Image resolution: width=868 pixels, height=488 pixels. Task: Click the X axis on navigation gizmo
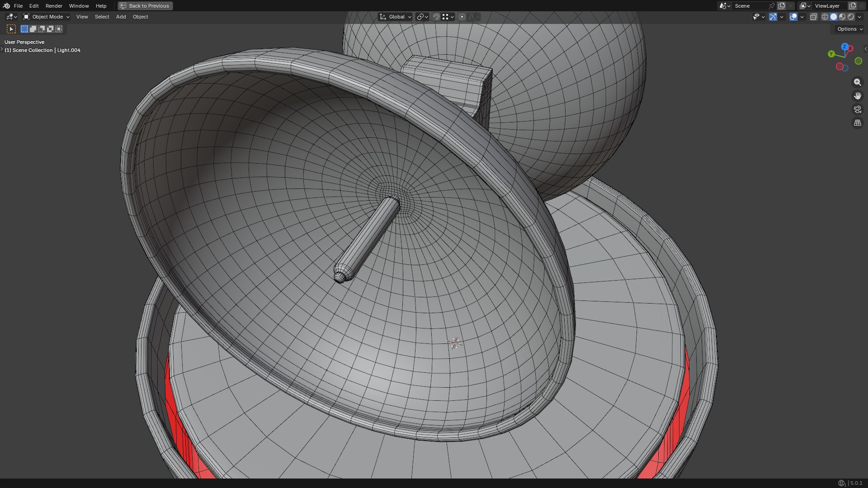click(850, 48)
